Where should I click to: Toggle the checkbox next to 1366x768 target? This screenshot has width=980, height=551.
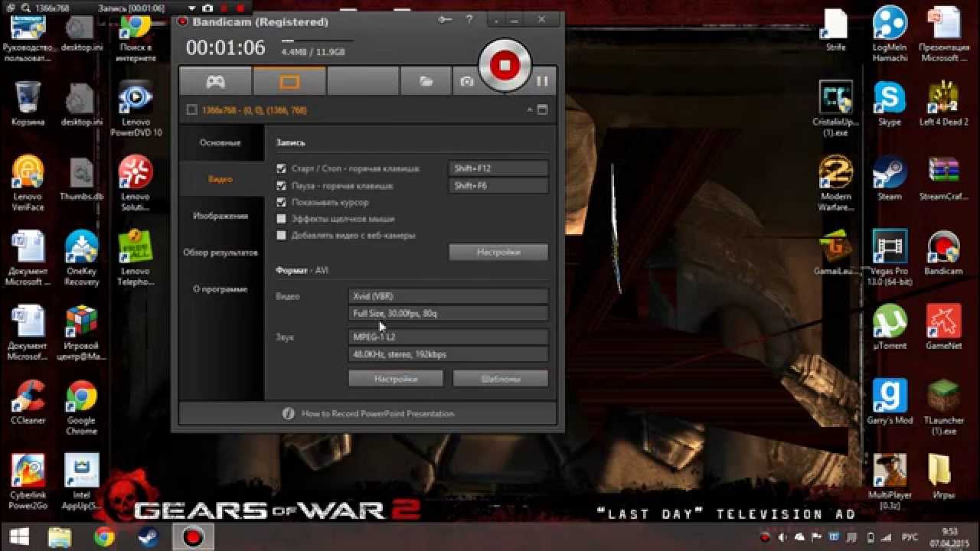[x=192, y=110]
